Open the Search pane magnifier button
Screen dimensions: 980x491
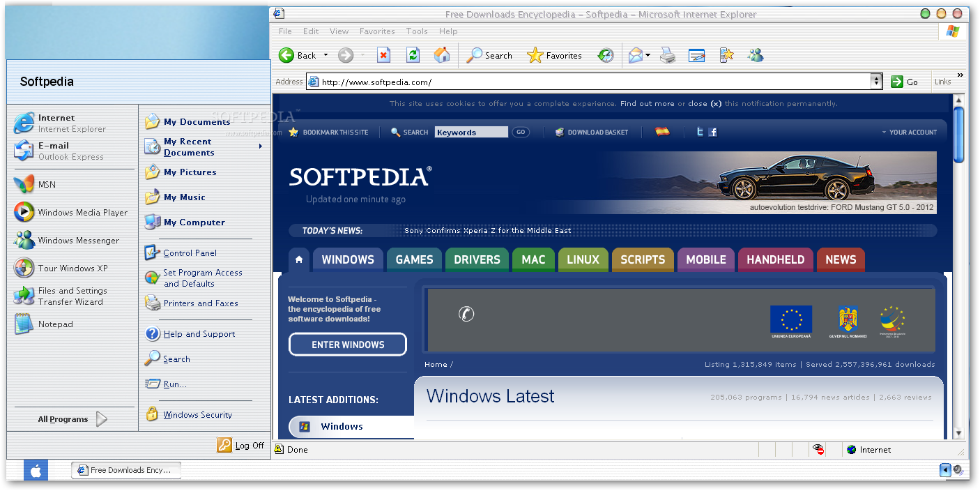tap(489, 55)
